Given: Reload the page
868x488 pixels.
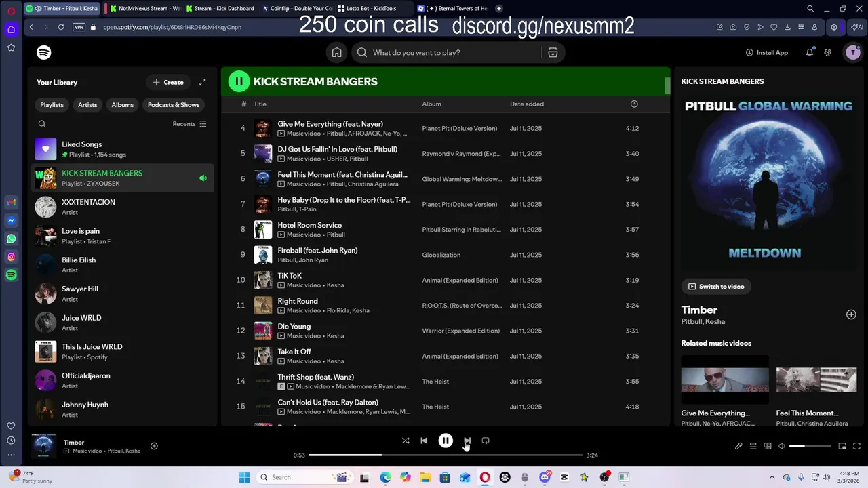Looking at the screenshot, I should [x=61, y=27].
